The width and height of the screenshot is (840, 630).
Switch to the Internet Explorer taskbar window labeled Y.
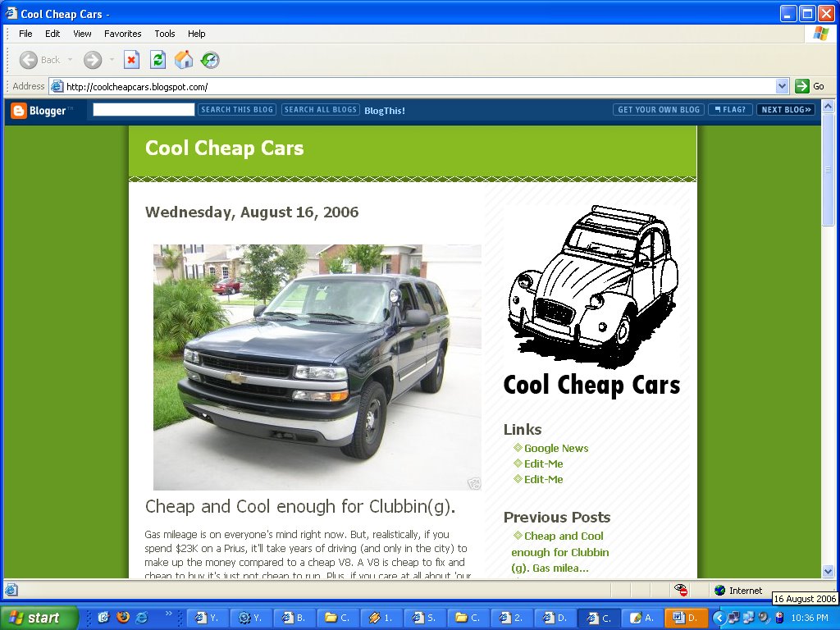[208, 618]
